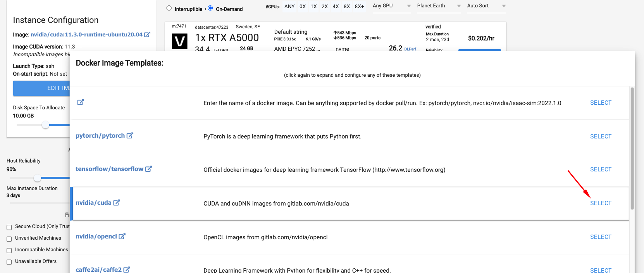Screen dimensions: 644x273
Task: Open the pytorch/pytorch template link
Action: tap(100, 136)
